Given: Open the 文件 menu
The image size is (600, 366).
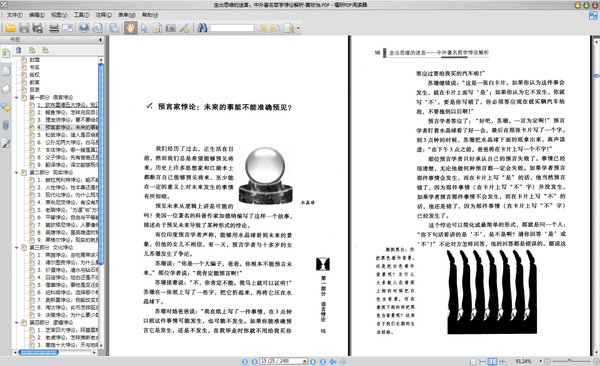Looking at the screenshot, I should [15, 15].
